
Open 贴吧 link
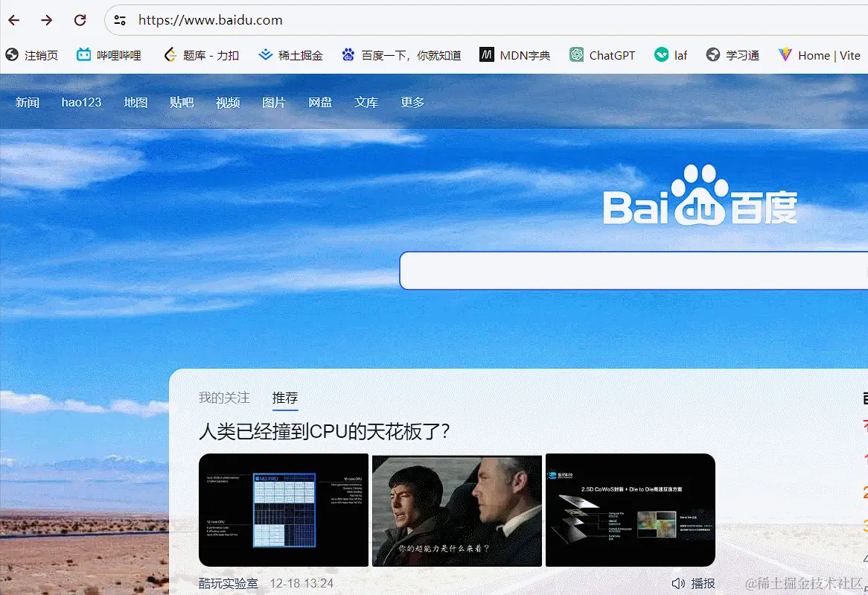(x=182, y=102)
